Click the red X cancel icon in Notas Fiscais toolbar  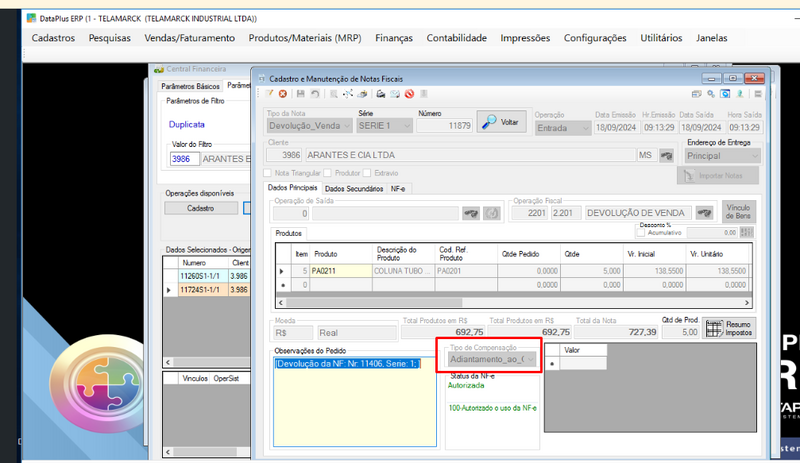pyautogui.click(x=282, y=94)
